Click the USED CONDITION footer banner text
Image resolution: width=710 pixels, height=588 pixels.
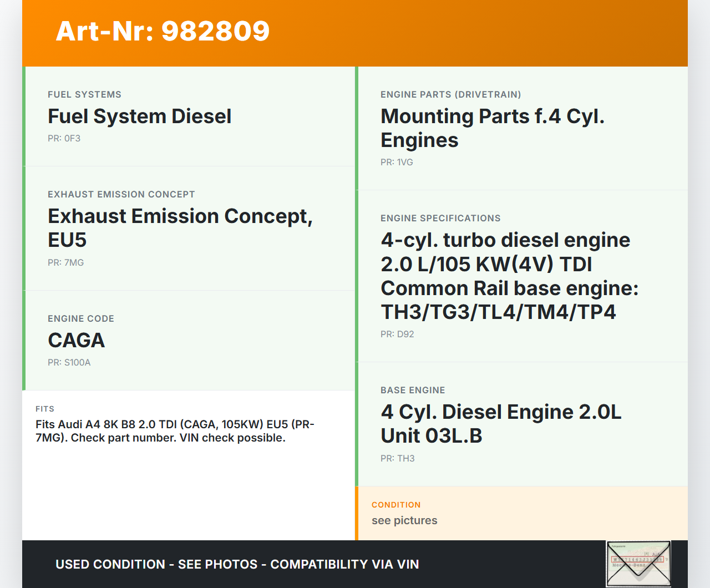pos(237,565)
